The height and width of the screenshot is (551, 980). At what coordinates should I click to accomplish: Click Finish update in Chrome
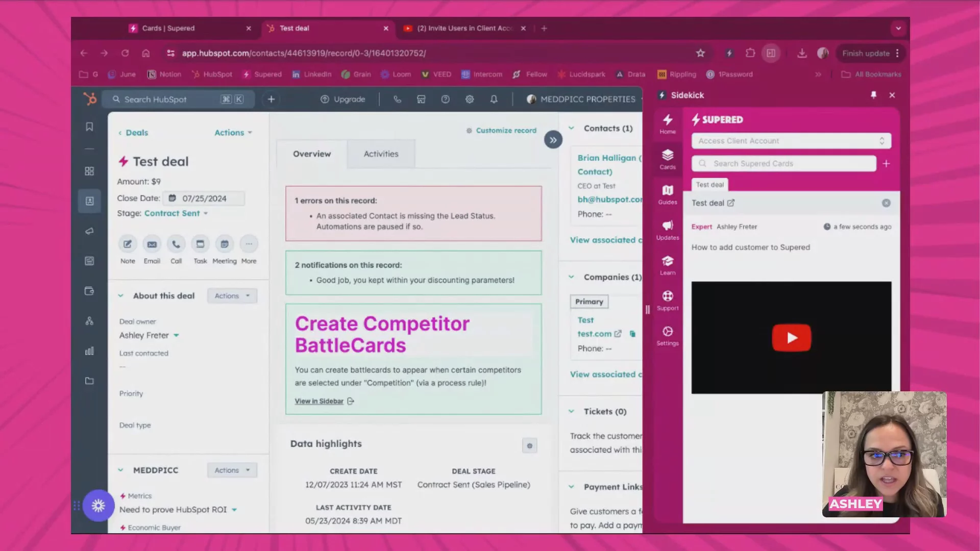tap(871, 53)
